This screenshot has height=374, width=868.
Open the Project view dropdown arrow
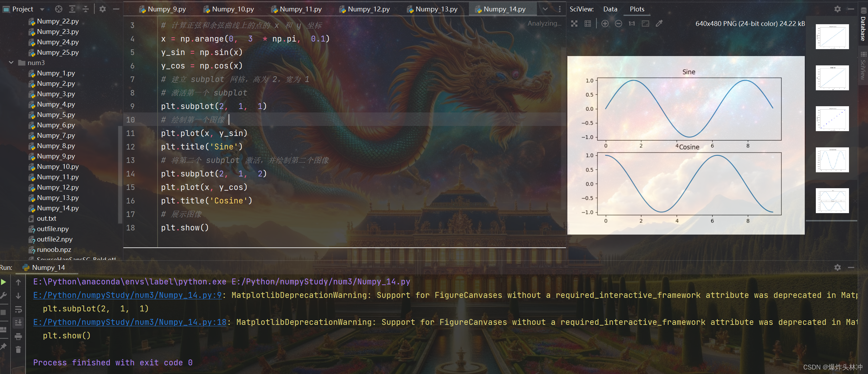coord(42,9)
